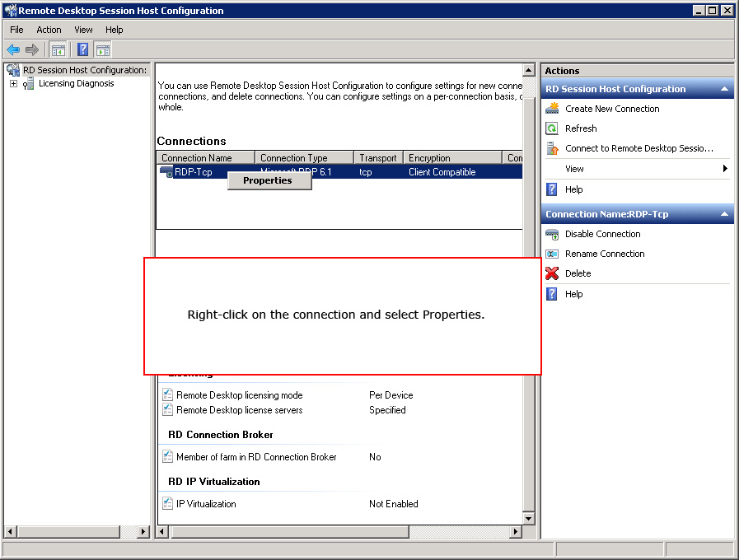The height and width of the screenshot is (560, 739).
Task: Click the tree pane horizontal scrollbar right arrow
Action: tap(143, 532)
